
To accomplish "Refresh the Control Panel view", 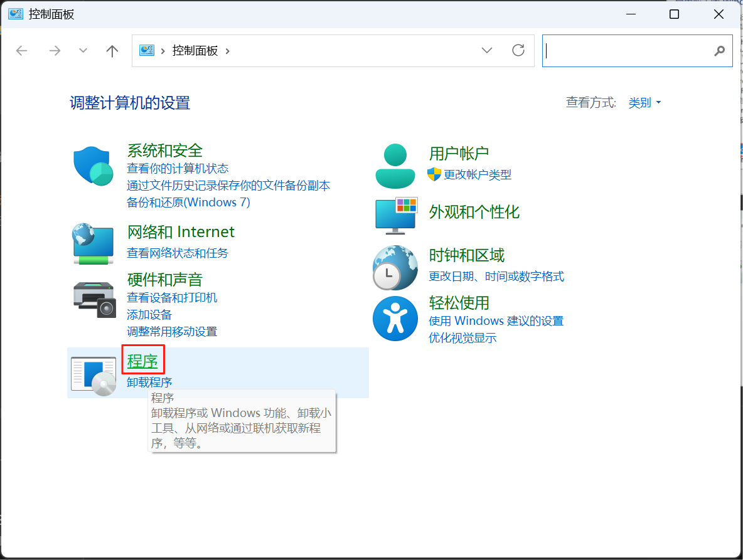I will (518, 50).
